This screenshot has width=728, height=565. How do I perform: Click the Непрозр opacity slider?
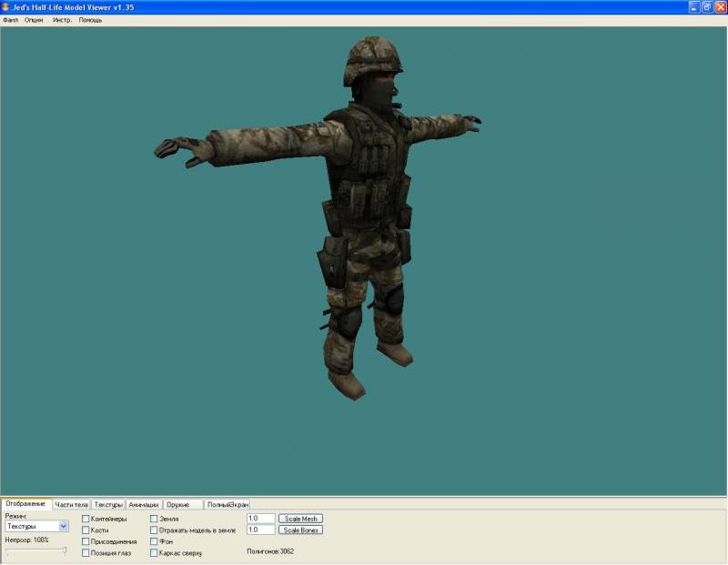(64, 550)
